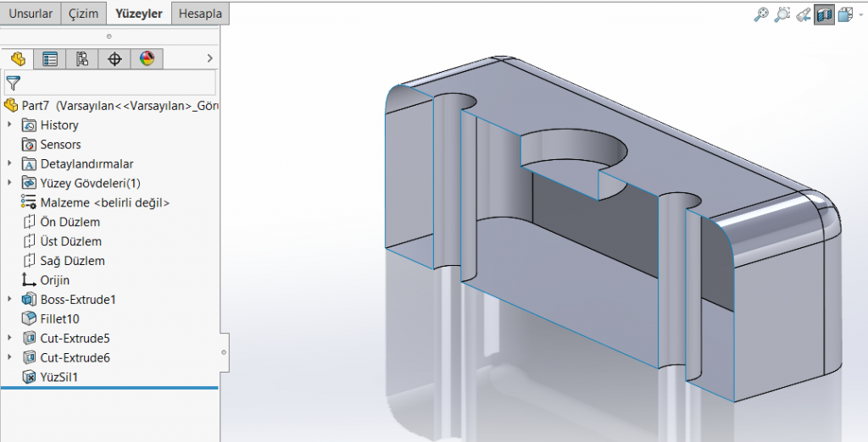The height and width of the screenshot is (442, 868).
Task: Select YüzSil1 delete face feature
Action: pyautogui.click(x=59, y=377)
